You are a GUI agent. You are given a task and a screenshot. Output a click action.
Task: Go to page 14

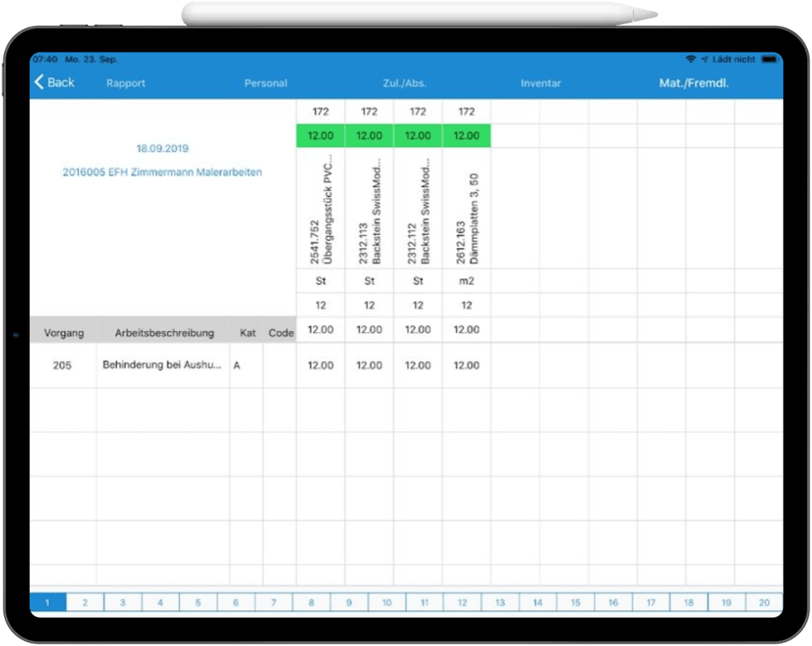pyautogui.click(x=538, y=603)
